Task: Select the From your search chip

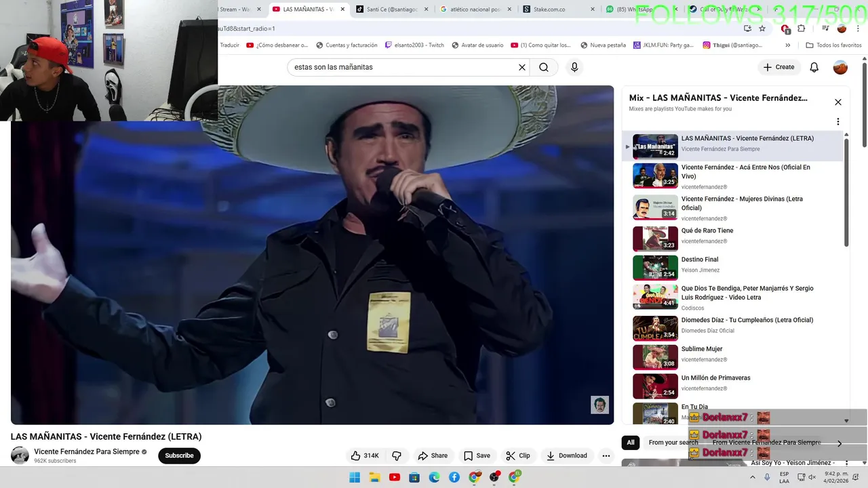Action: (x=673, y=443)
